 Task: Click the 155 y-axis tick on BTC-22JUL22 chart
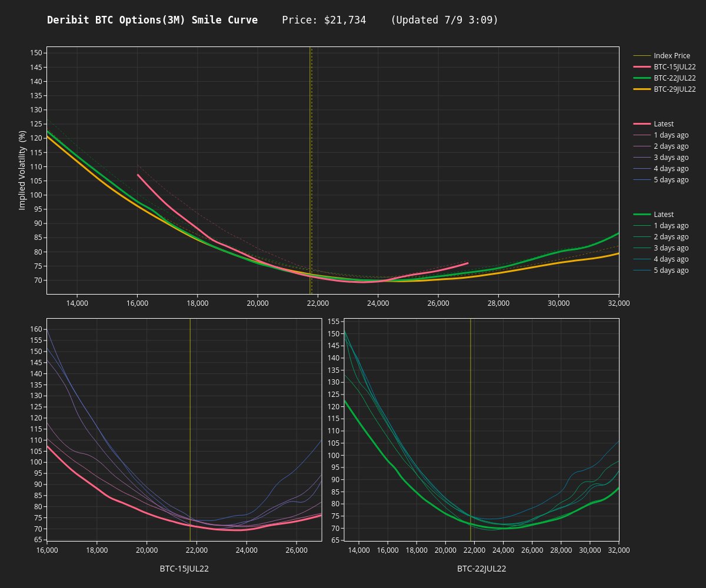[x=333, y=322]
